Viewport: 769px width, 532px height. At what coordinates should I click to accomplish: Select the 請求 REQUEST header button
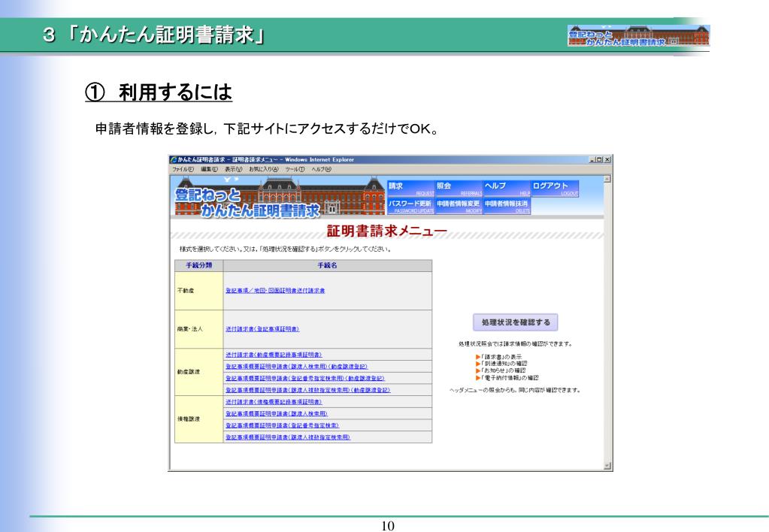coord(411,189)
